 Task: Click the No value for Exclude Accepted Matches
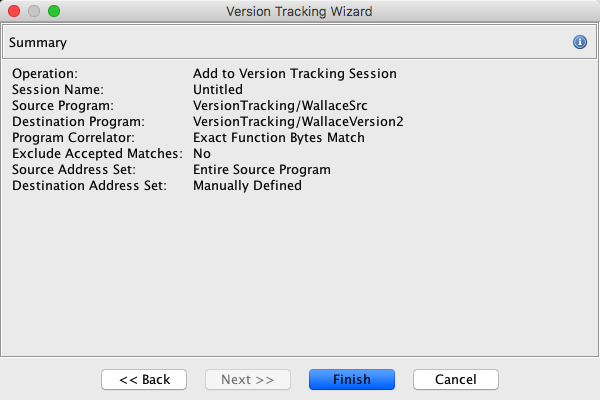(x=202, y=154)
